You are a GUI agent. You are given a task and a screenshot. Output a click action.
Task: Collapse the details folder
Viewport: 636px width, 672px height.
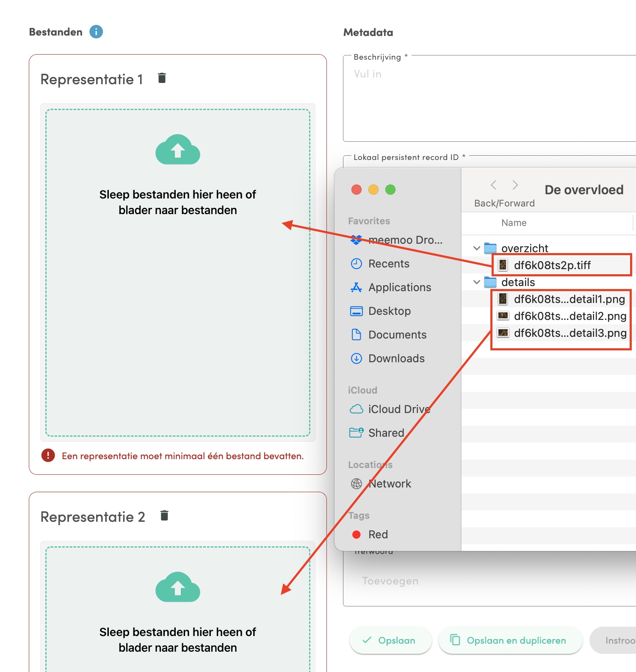[x=477, y=282]
